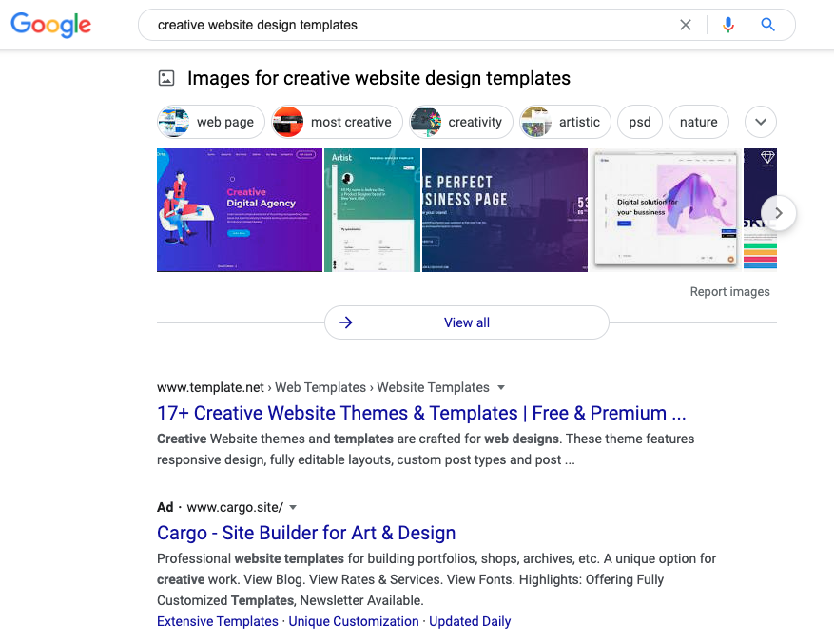Select the 'psd' filter chip
Image resolution: width=834 pixels, height=644 pixels.
[x=640, y=122]
